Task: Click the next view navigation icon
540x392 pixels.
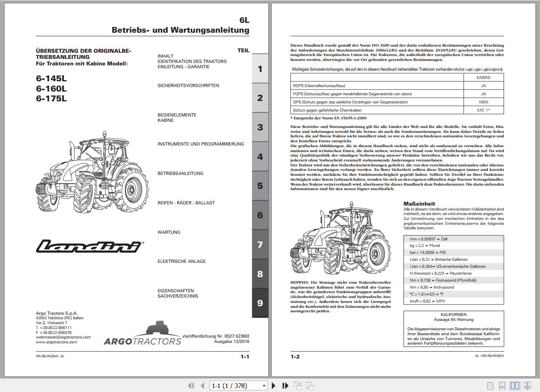Action: tap(310, 385)
